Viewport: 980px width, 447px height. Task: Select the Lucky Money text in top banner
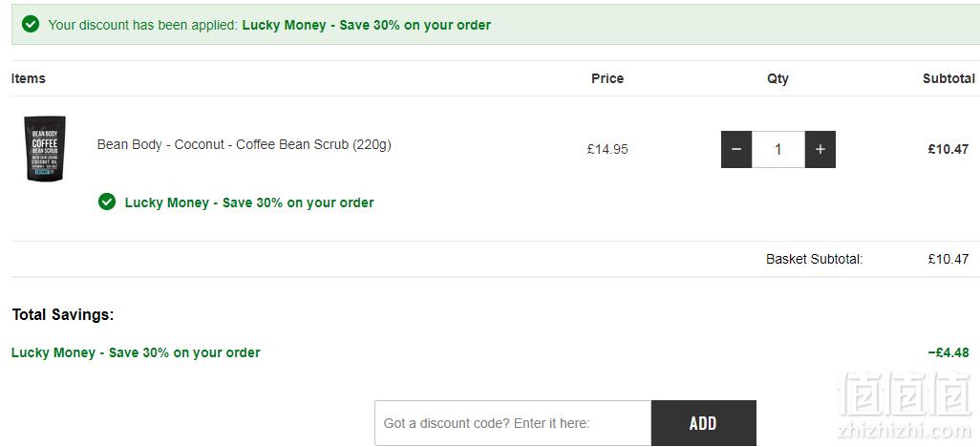pos(366,25)
